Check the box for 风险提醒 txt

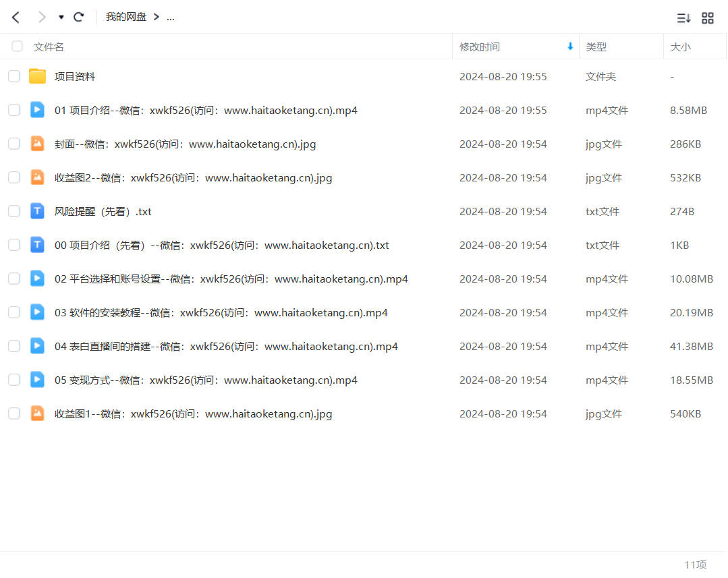pyautogui.click(x=14, y=211)
